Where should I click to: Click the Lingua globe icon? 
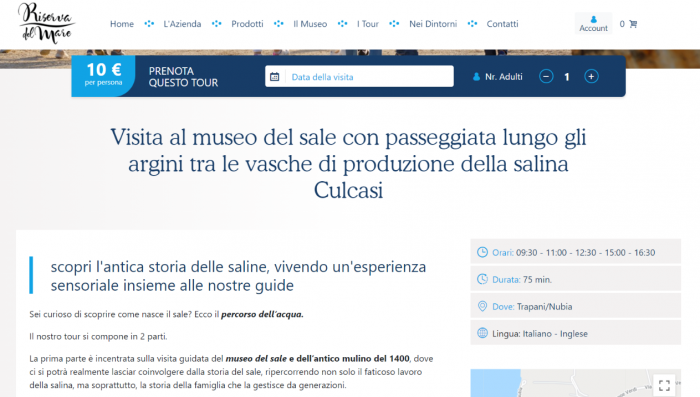coord(482,333)
